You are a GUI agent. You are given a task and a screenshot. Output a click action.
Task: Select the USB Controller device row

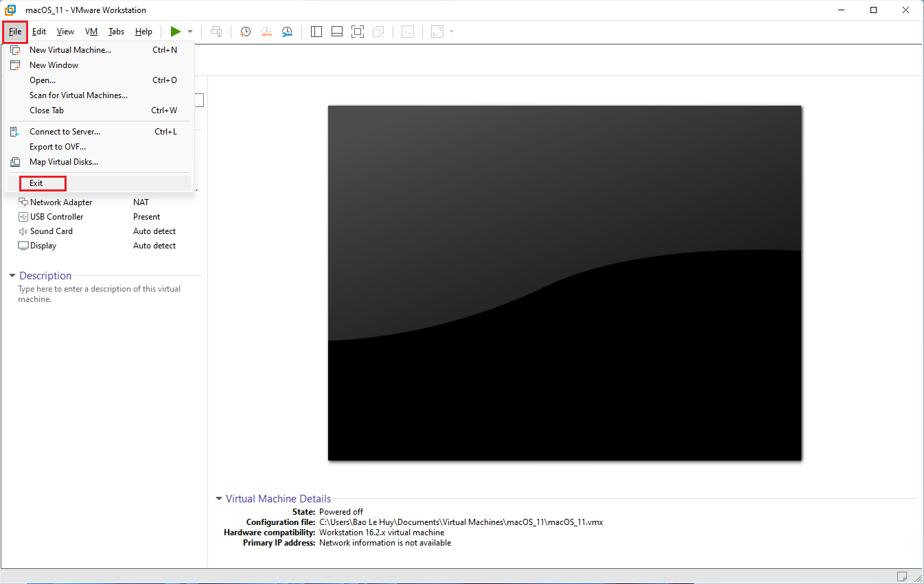[x=108, y=217]
